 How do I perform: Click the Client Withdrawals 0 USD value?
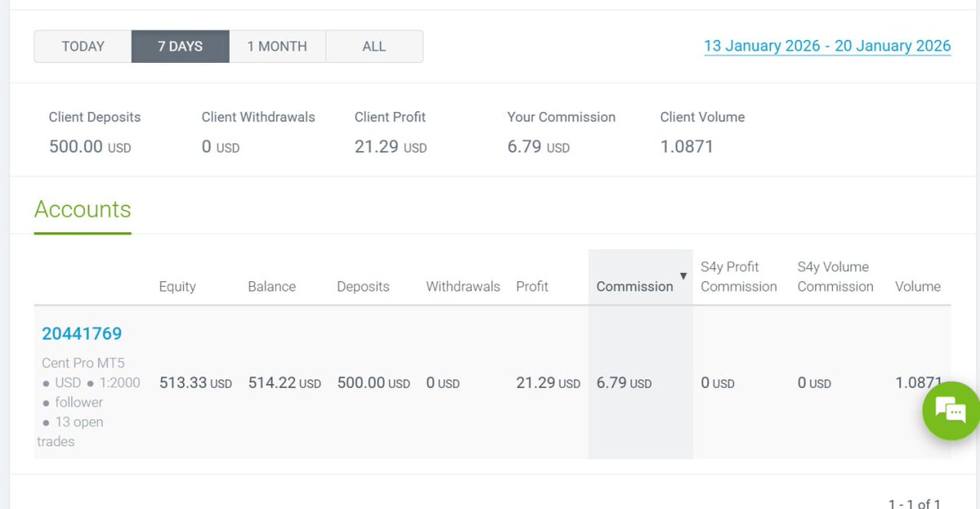220,147
